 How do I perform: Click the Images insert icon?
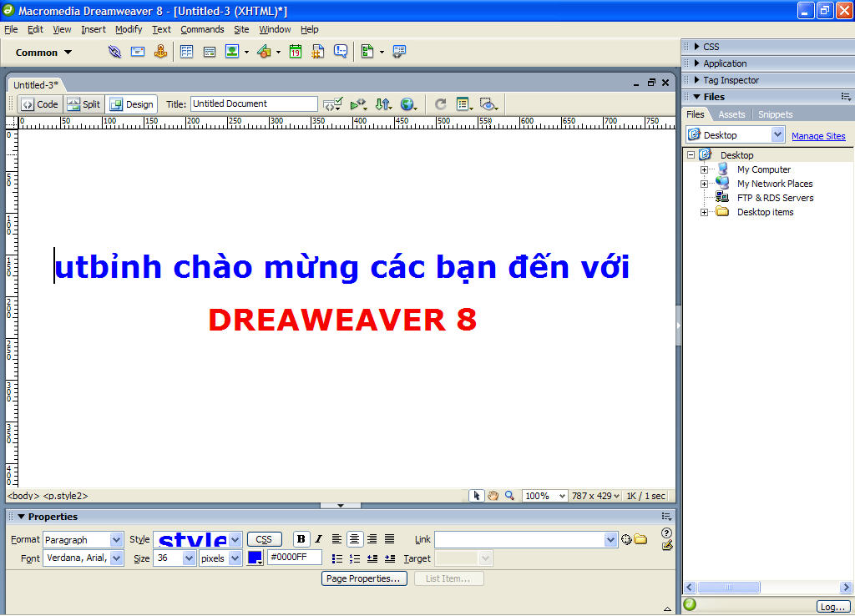pos(232,52)
